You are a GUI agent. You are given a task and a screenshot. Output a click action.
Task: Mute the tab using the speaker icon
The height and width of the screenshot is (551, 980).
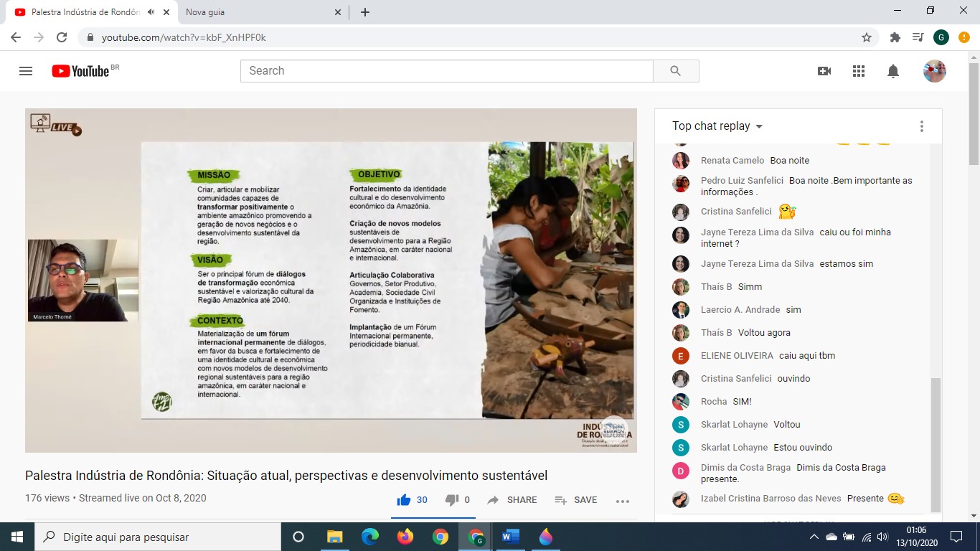[x=151, y=12]
